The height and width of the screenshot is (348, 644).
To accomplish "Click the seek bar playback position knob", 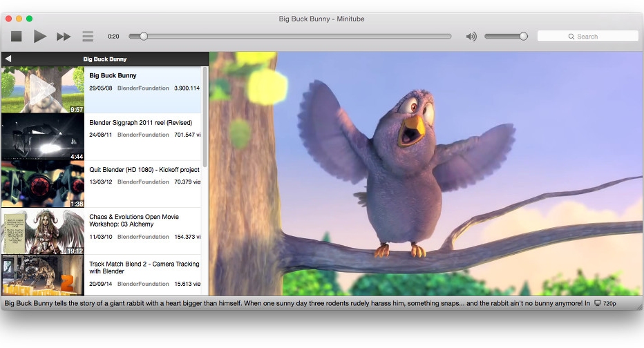I will point(143,37).
